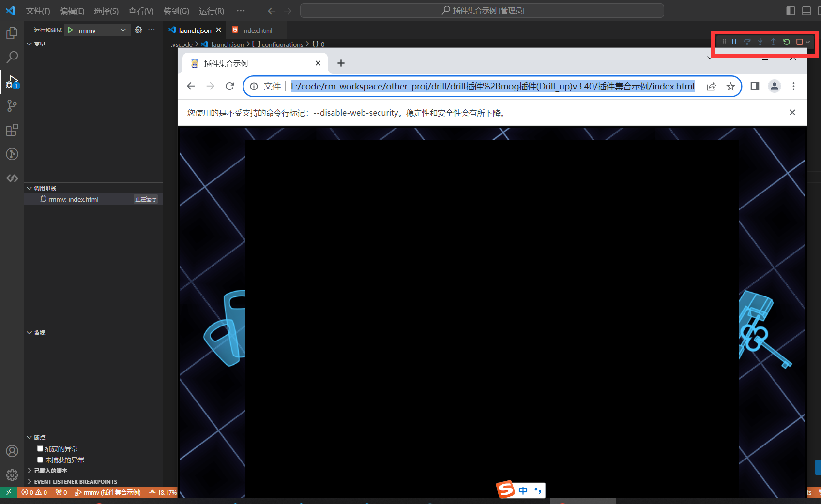Viewport: 821px width, 504px height.
Task: Open the Search view in activity bar
Action: click(x=12, y=57)
